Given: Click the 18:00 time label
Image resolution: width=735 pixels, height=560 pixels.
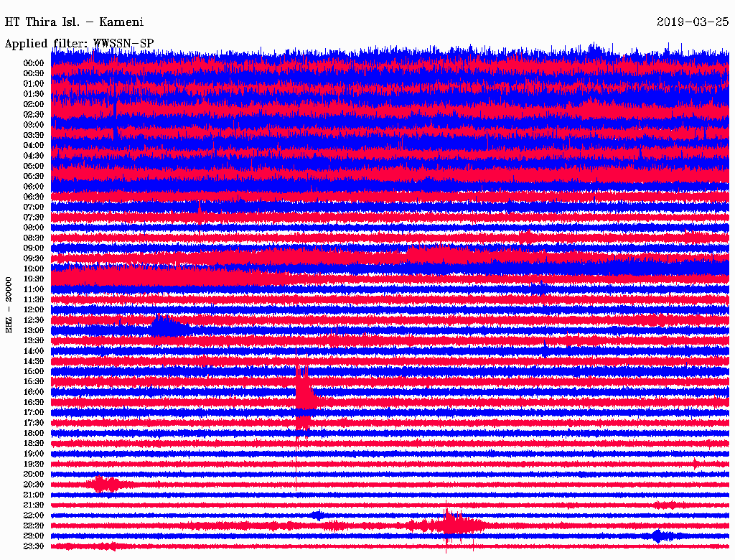Looking at the screenshot, I should [34, 434].
